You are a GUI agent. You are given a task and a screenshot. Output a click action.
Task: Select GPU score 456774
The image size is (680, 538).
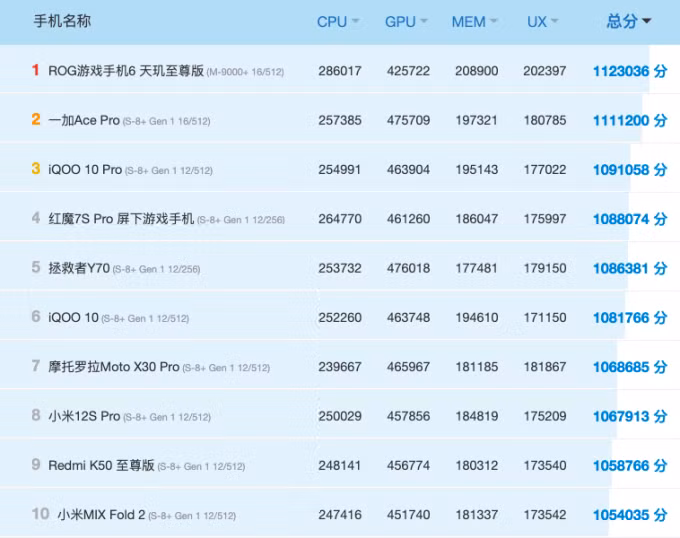(408, 466)
